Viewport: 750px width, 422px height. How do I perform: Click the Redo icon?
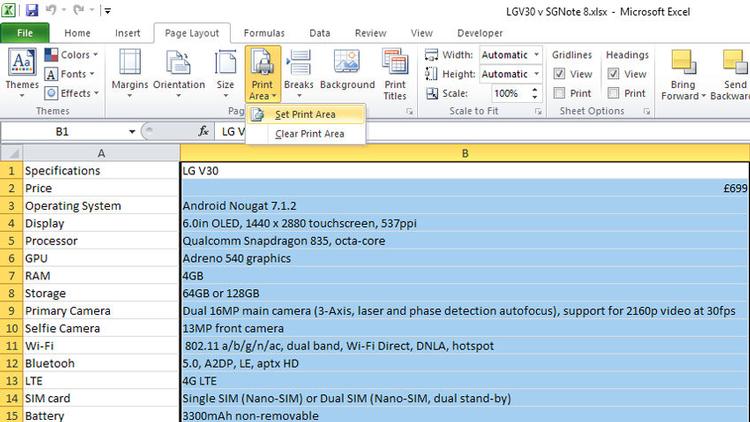tap(79, 10)
